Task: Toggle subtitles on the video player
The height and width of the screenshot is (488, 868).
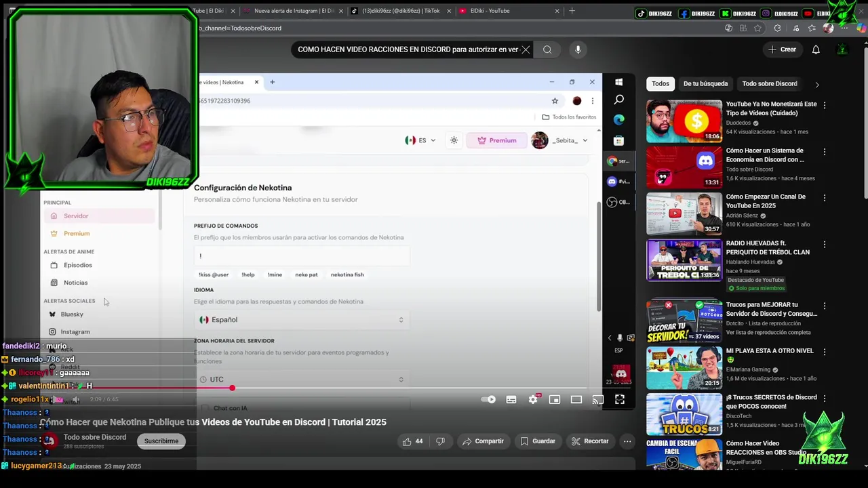Action: click(511, 400)
